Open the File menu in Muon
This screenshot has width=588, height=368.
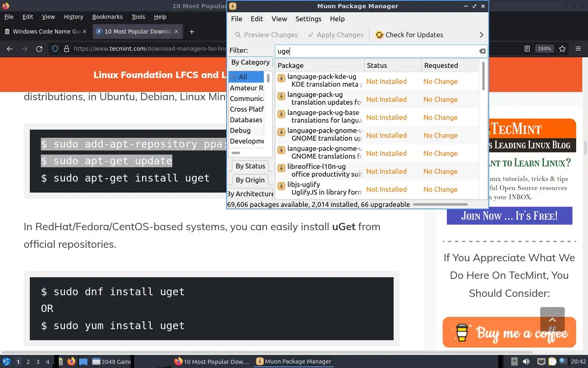point(236,19)
